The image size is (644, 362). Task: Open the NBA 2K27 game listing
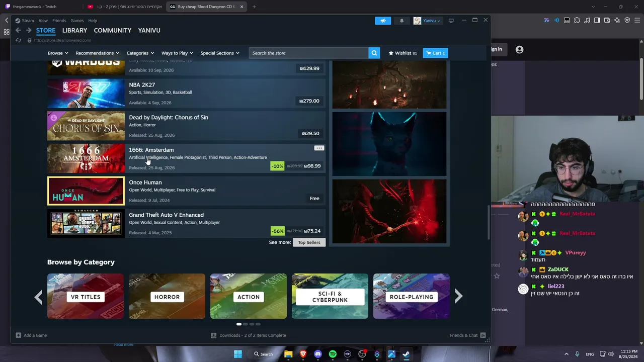(x=187, y=94)
